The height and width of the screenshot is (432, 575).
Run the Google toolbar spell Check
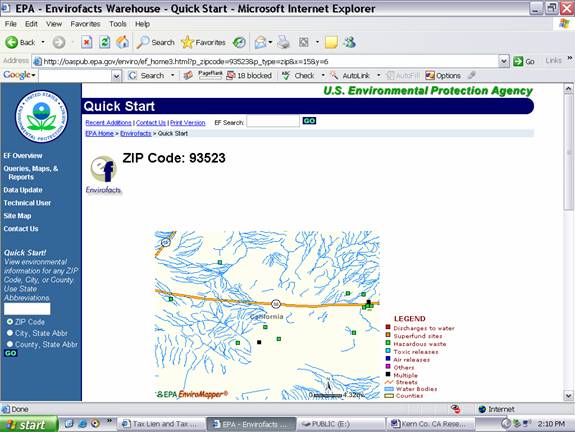tap(299, 76)
